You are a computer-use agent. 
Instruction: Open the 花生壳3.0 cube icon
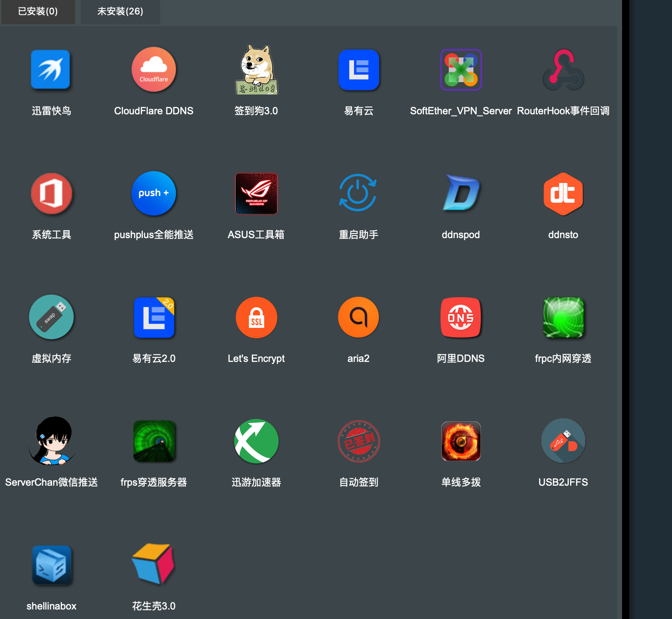[x=153, y=564]
